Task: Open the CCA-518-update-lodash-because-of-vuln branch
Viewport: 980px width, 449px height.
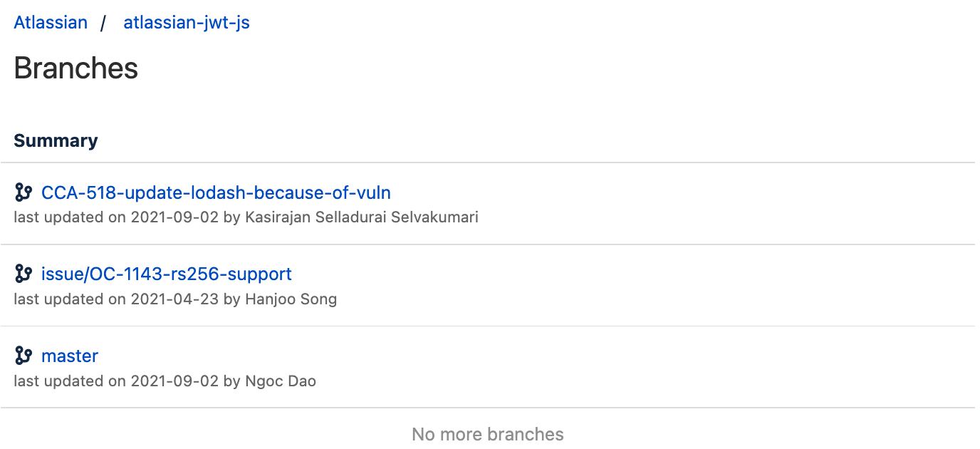Action: point(217,192)
